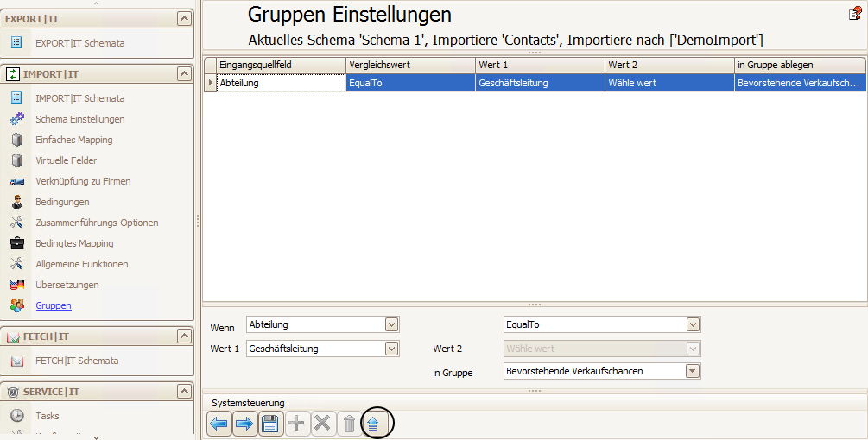Open FETCH|IT Schemata

(77, 361)
